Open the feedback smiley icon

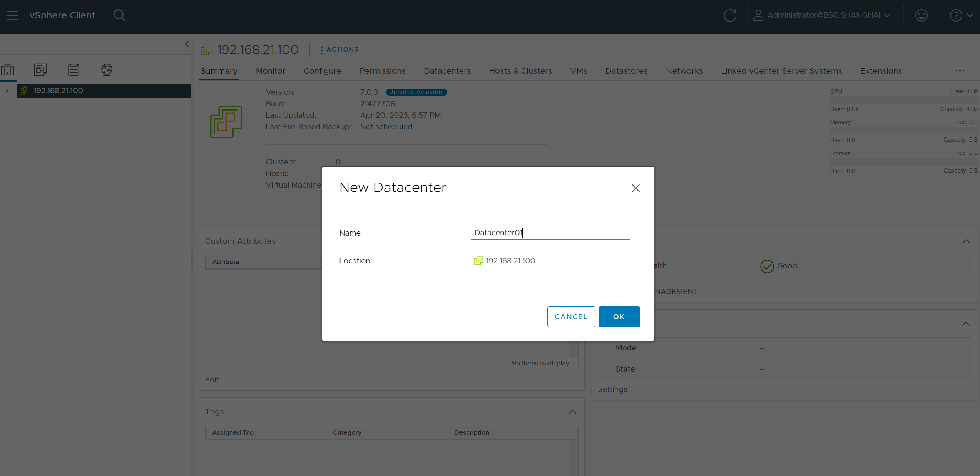pyautogui.click(x=921, y=15)
